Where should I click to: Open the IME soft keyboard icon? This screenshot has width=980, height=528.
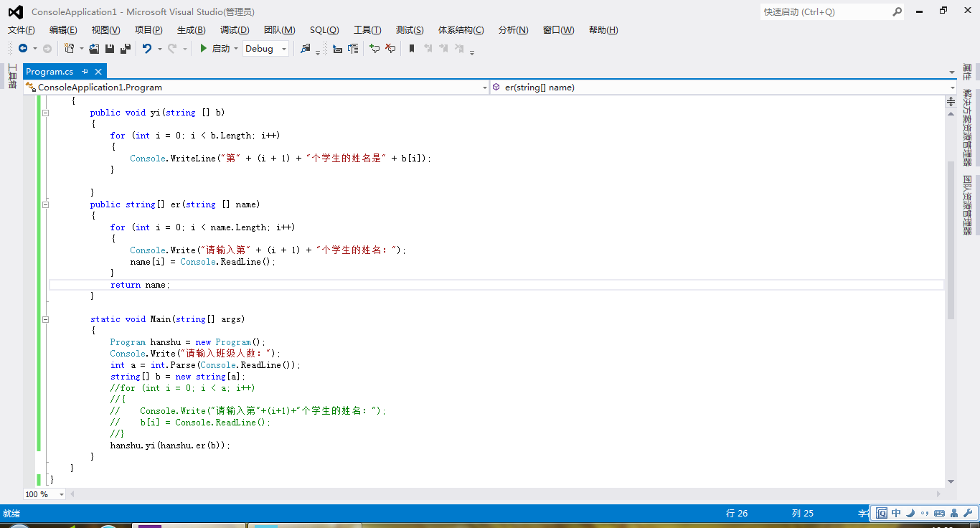click(939, 513)
